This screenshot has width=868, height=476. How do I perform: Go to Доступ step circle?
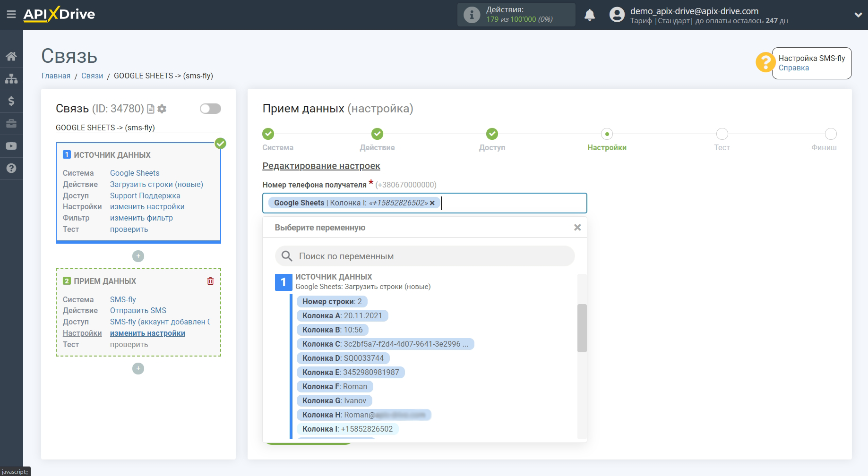(492, 134)
